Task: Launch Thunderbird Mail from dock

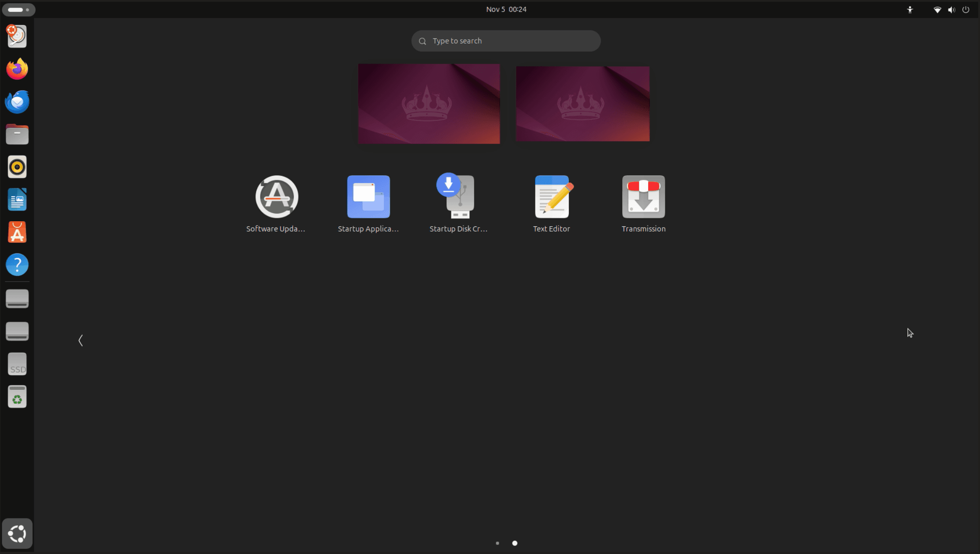Action: pyautogui.click(x=17, y=102)
